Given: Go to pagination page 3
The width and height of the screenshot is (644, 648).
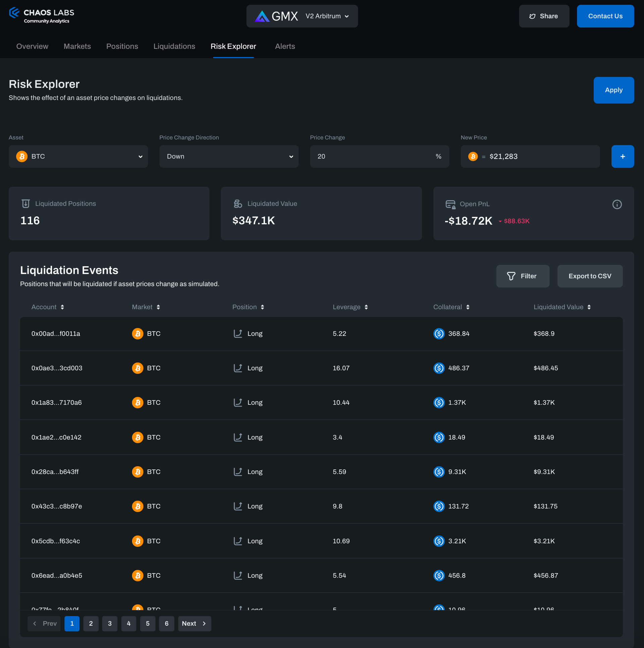Looking at the screenshot, I should tap(110, 623).
